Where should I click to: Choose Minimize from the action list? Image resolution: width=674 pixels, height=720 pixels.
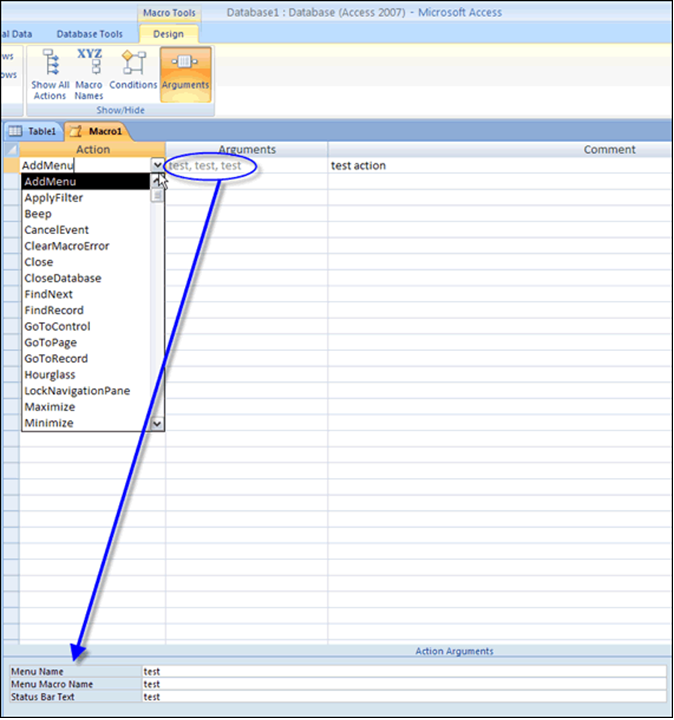tap(86, 423)
